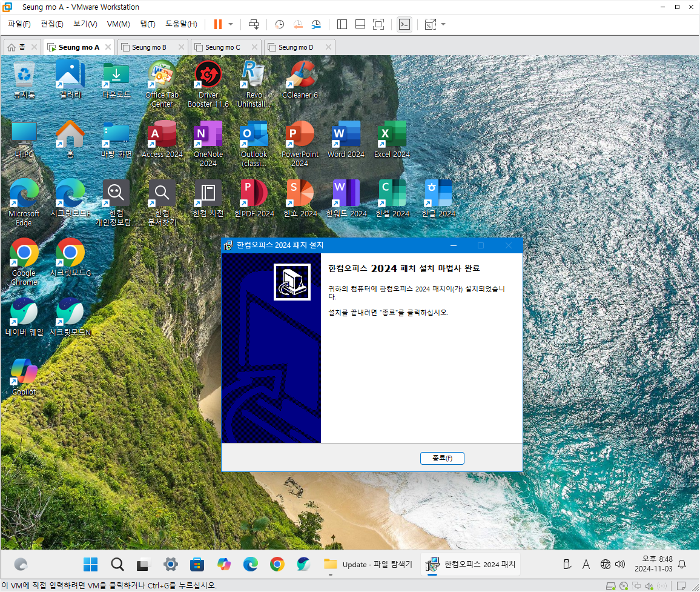Open the notification bell in taskbar
700x592 pixels.
pyautogui.click(x=682, y=564)
